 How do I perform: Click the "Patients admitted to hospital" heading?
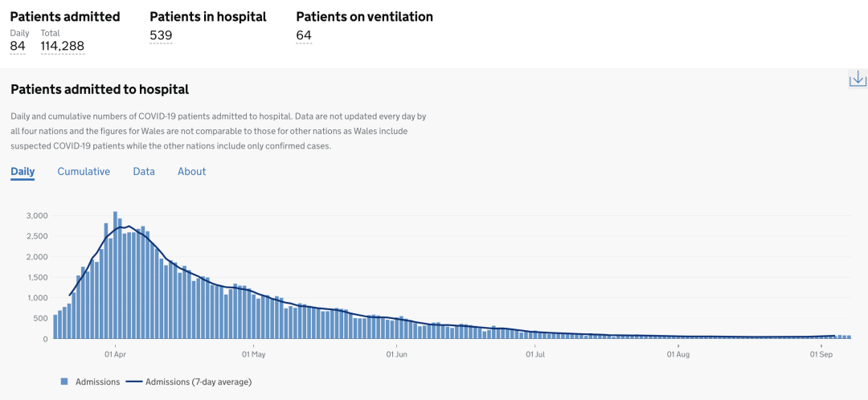[100, 89]
